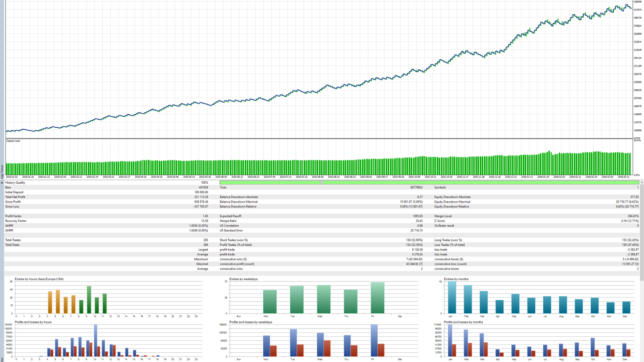Screen dimensions: 644x362
Task: Select the Total Net Profit row label
Action: point(15,197)
